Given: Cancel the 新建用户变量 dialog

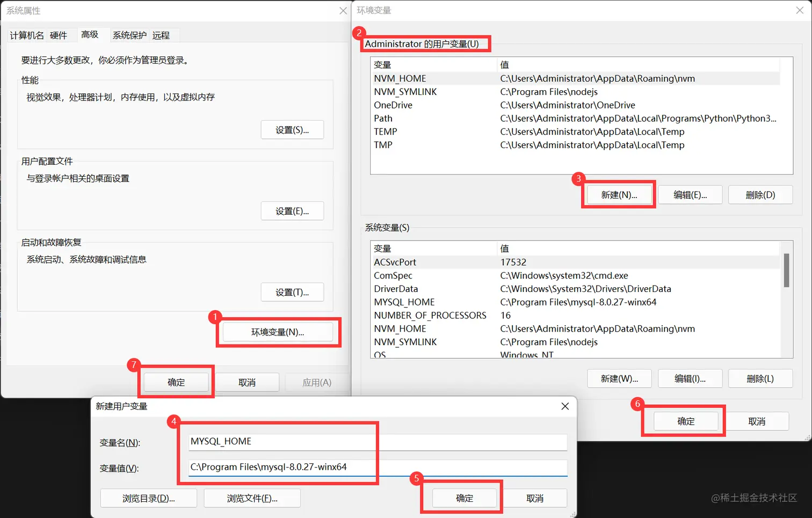Looking at the screenshot, I should pos(535,498).
